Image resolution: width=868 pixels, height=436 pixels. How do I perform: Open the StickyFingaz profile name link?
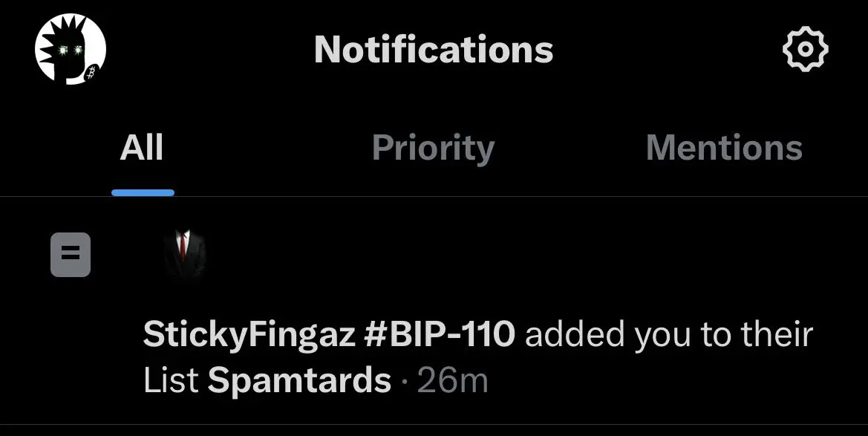(249, 335)
